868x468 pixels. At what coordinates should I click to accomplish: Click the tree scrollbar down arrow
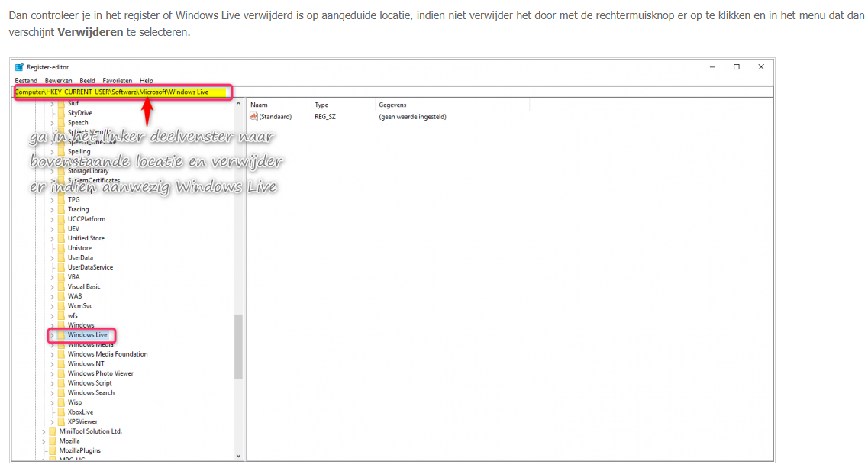point(239,457)
